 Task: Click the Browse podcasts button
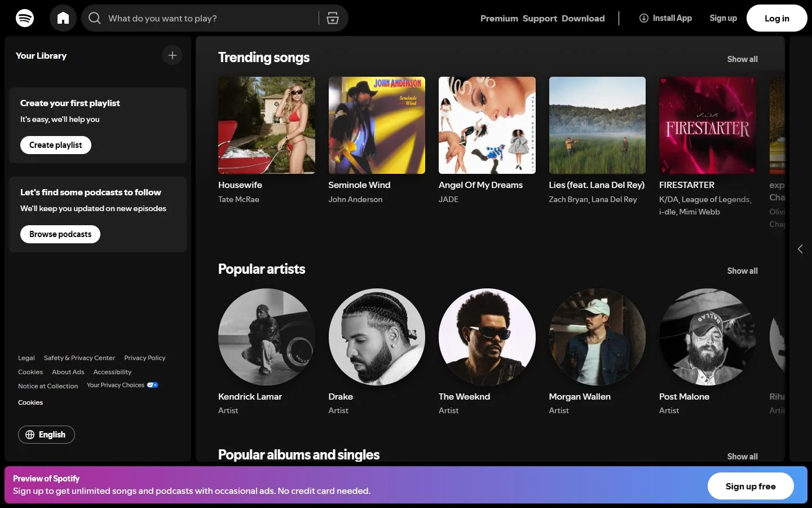click(60, 234)
